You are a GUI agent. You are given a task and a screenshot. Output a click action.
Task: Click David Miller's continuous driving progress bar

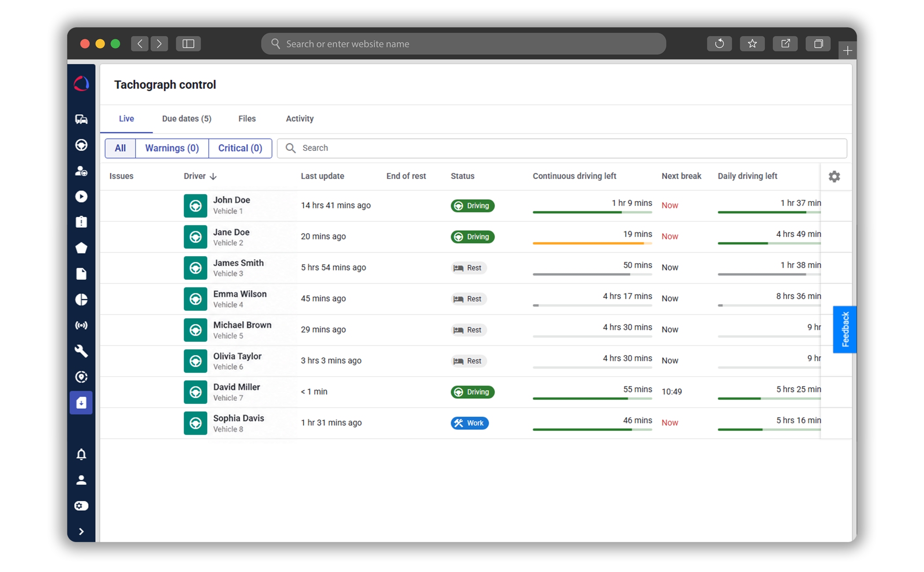pos(592,399)
